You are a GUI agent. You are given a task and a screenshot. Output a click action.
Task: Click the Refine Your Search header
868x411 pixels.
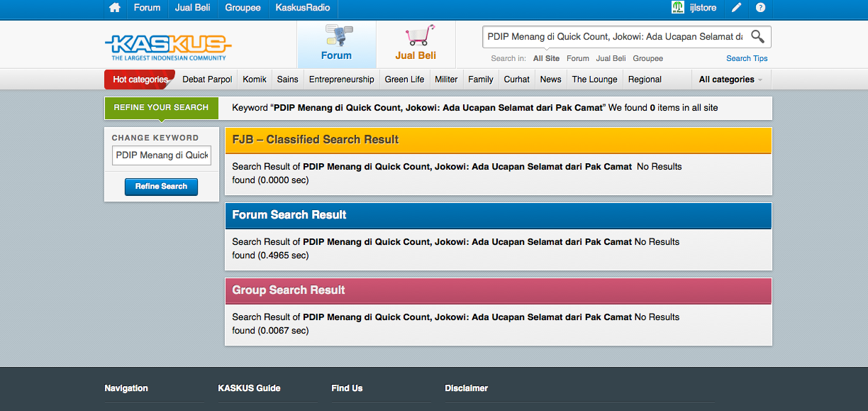(161, 107)
